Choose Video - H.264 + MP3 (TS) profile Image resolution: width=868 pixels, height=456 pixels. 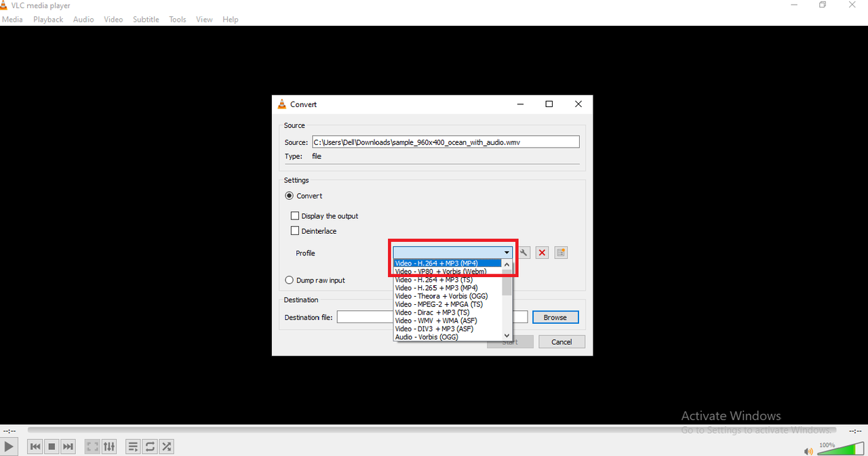click(448, 280)
